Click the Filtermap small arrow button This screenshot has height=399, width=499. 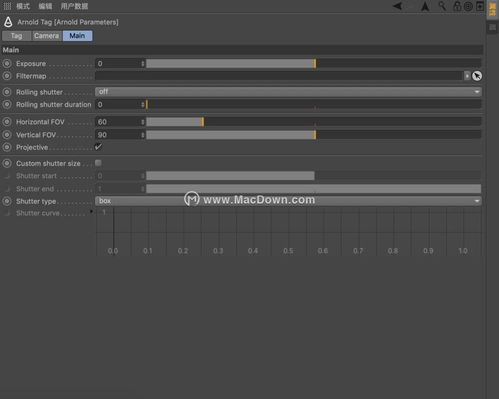tap(467, 76)
